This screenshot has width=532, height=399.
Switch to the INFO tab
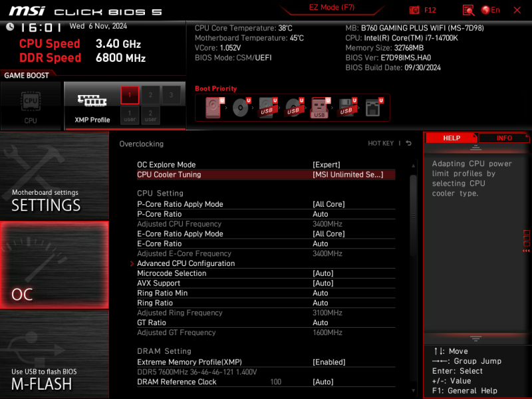[505, 138]
